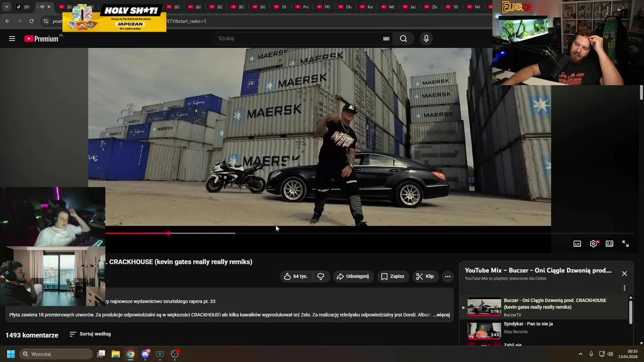644x362 pixels.
Task: Go to the YouTube Premium home logo
Action: 41,39
